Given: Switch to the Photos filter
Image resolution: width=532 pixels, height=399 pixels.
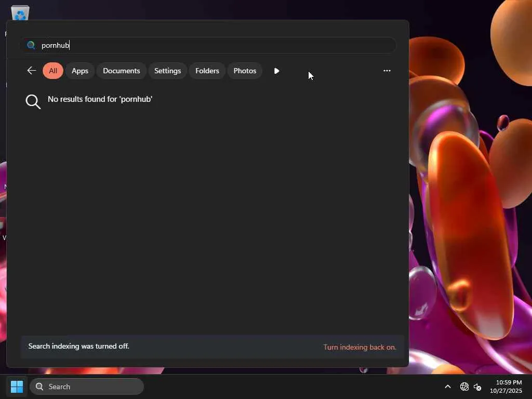Looking at the screenshot, I should (245, 71).
